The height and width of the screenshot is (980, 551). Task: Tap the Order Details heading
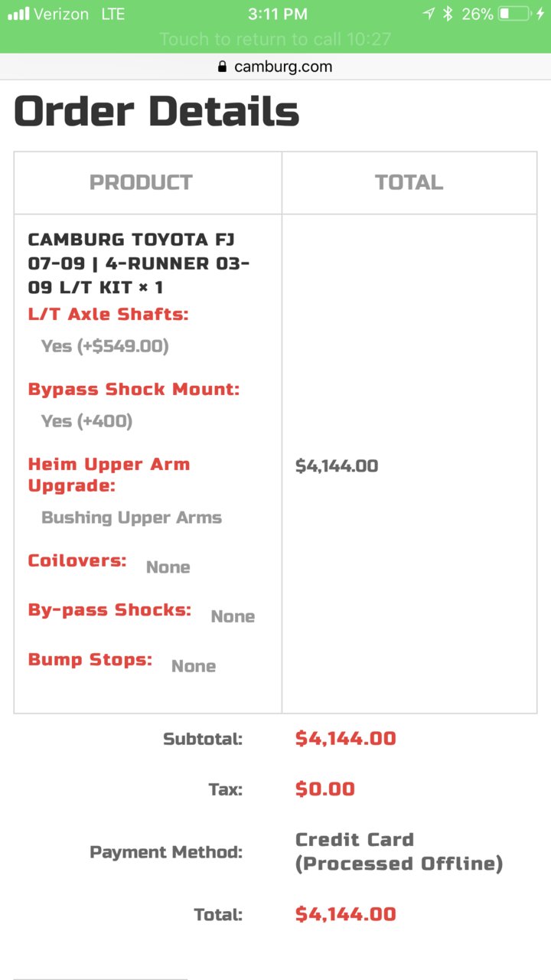pyautogui.click(x=156, y=111)
